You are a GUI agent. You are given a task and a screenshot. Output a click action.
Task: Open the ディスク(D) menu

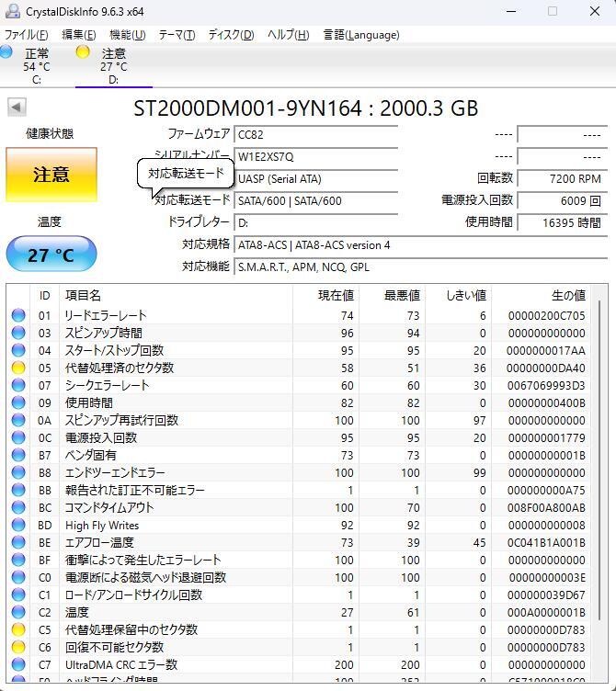231,35
